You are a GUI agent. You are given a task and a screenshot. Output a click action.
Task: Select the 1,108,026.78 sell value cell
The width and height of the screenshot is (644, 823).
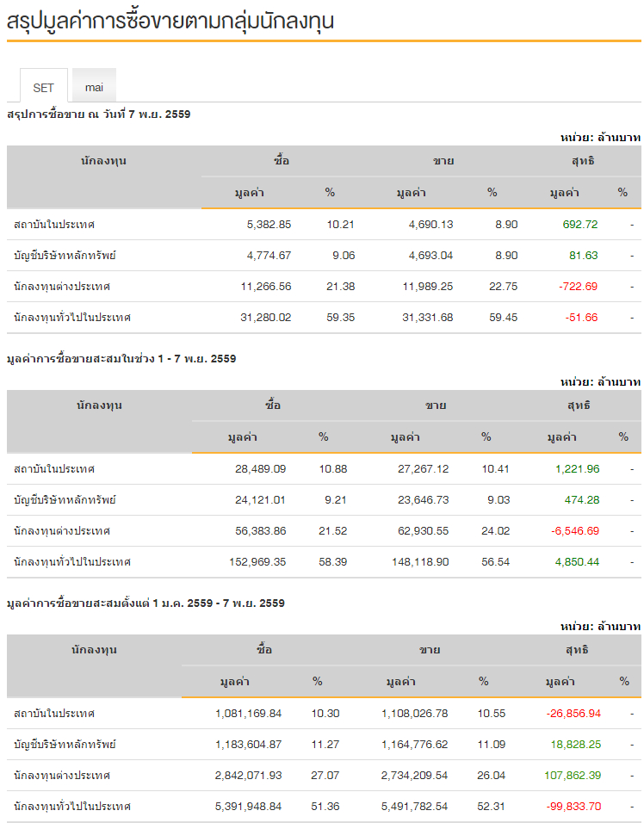(414, 713)
